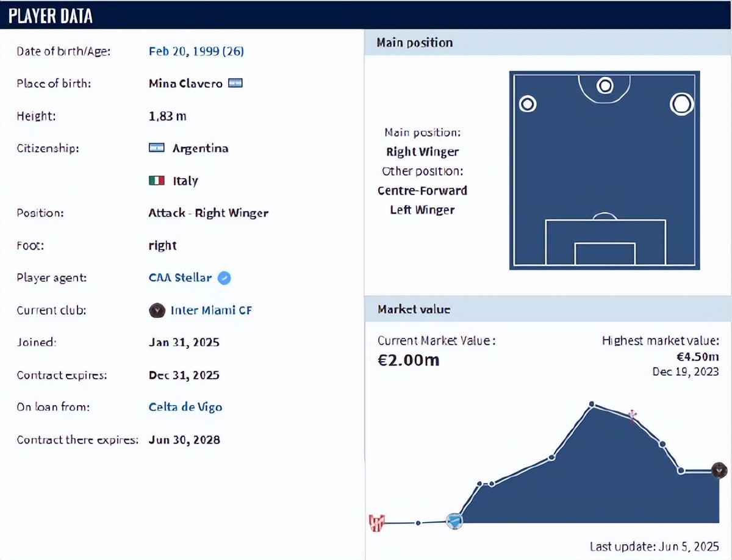
Task: Open the Inter Miami CF club link
Action: 211,311
